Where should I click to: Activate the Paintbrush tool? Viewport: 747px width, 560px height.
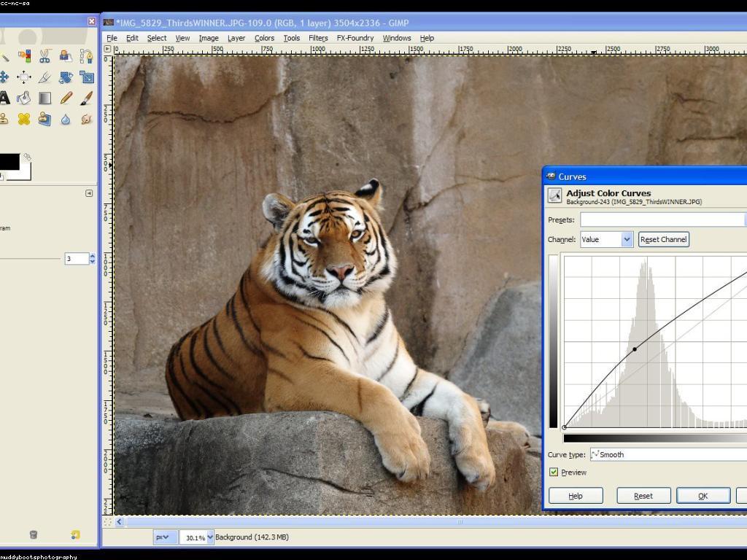[x=86, y=98]
